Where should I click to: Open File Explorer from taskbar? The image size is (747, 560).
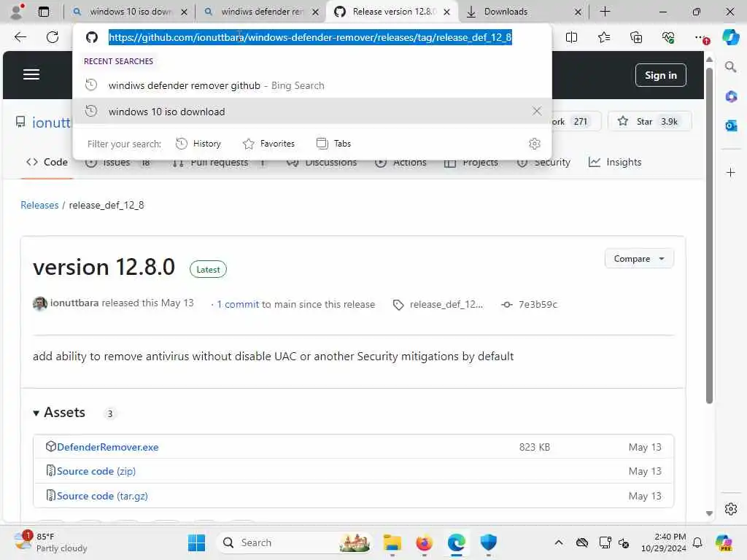point(392,542)
